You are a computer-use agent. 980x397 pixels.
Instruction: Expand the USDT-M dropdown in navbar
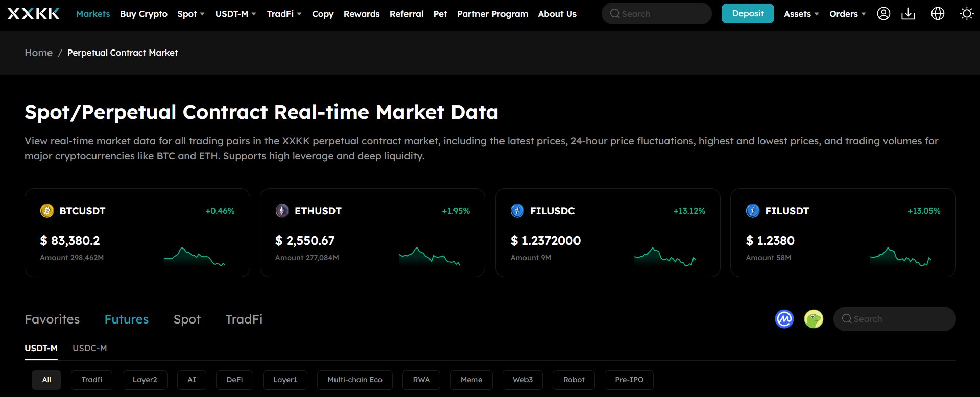point(236,14)
